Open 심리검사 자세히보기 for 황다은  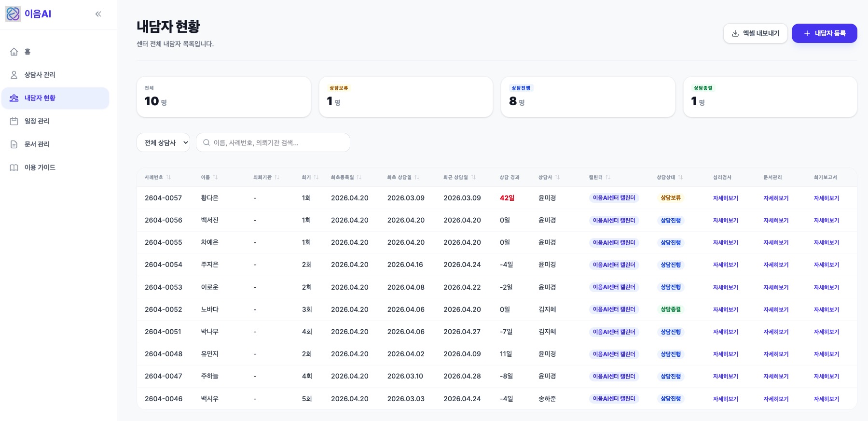pyautogui.click(x=725, y=198)
